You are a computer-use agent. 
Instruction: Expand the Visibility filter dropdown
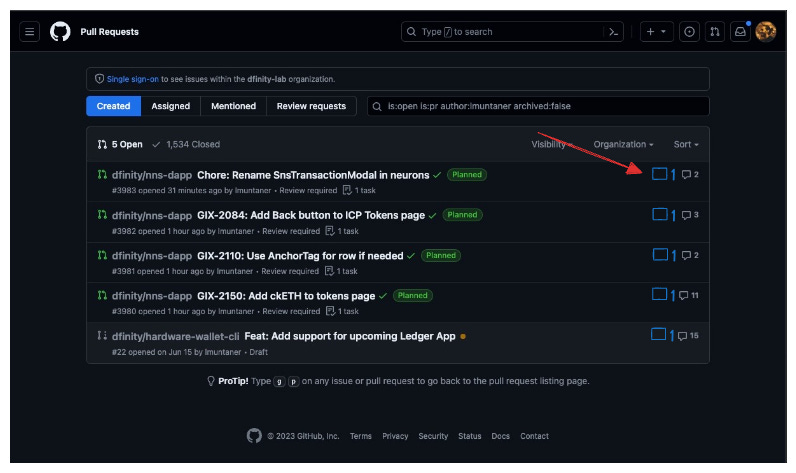click(552, 144)
